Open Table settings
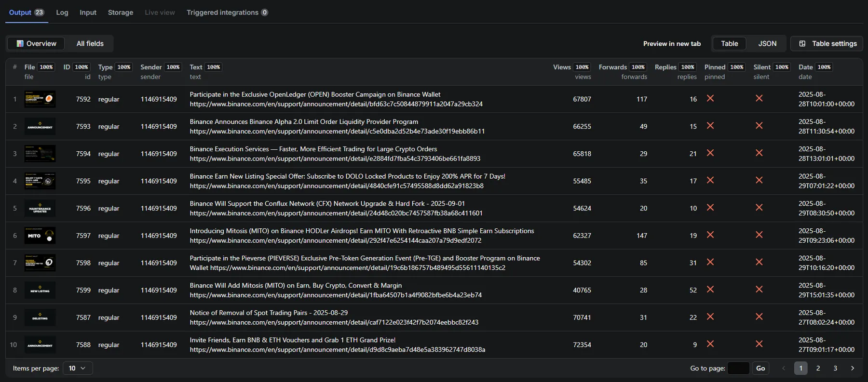The width and height of the screenshot is (868, 382). coord(827,43)
